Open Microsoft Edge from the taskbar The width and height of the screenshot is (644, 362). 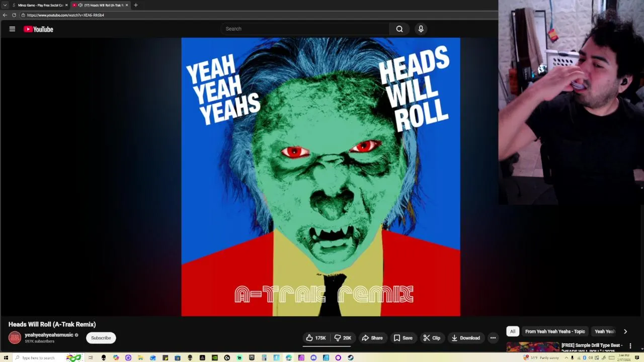pyautogui.click(x=289, y=357)
